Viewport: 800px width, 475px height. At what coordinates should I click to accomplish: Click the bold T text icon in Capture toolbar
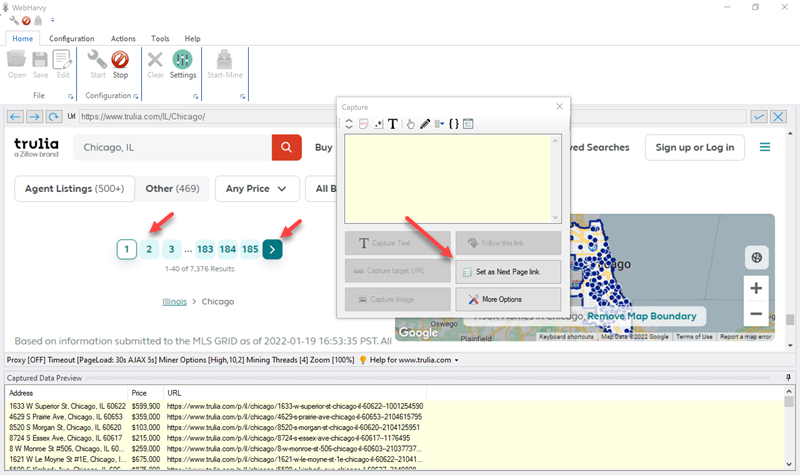pos(393,124)
